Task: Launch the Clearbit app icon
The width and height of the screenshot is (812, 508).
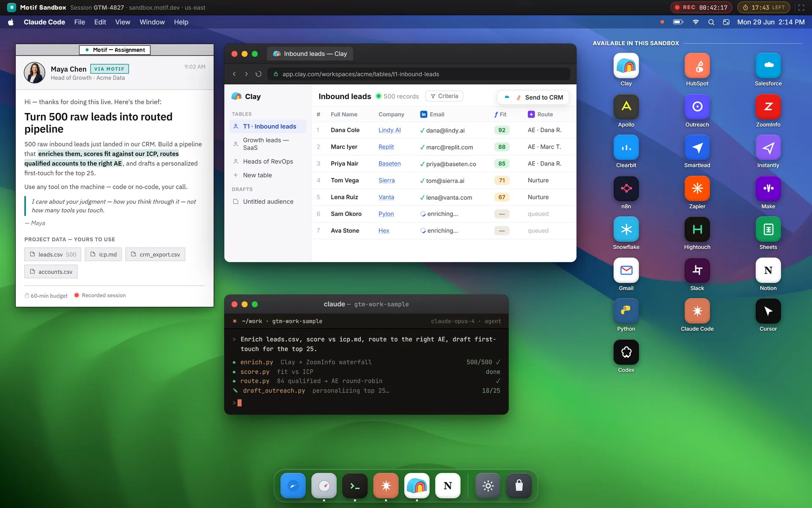Action: (626, 147)
